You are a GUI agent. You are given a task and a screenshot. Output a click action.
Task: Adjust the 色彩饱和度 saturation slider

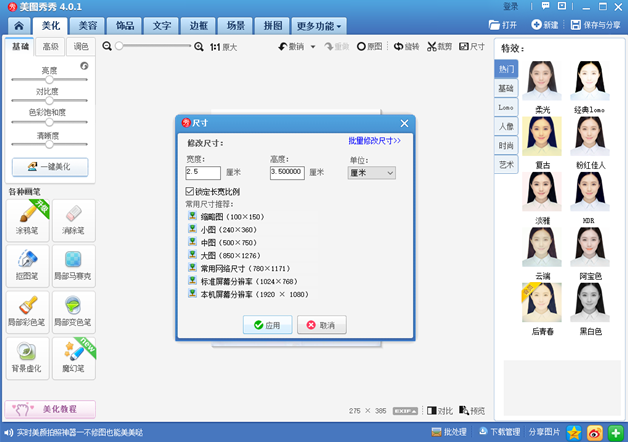[x=49, y=122]
